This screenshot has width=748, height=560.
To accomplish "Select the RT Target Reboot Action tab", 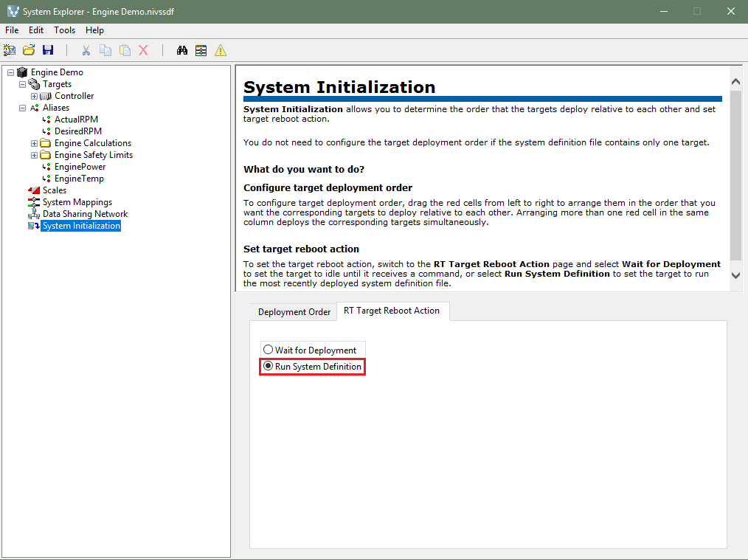I will [392, 311].
